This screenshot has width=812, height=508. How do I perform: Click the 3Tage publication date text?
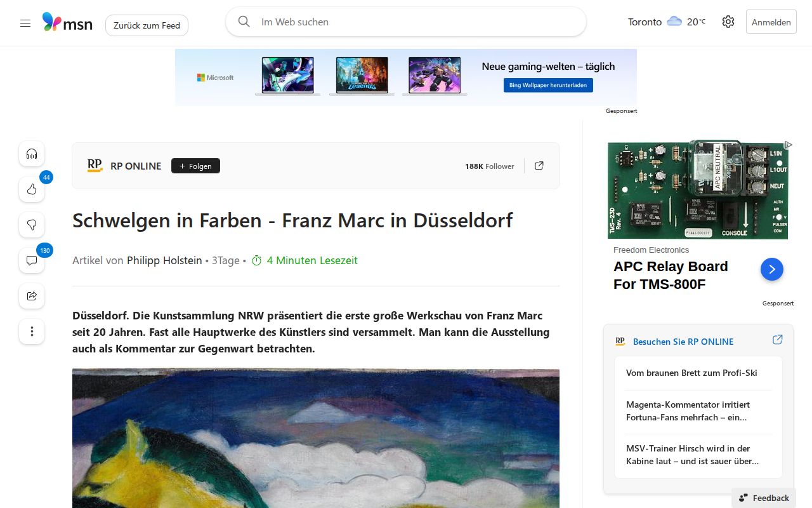(x=226, y=260)
